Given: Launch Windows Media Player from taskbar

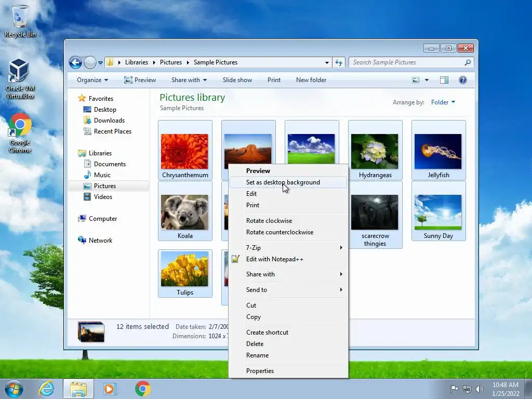Looking at the screenshot, I should 110,389.
